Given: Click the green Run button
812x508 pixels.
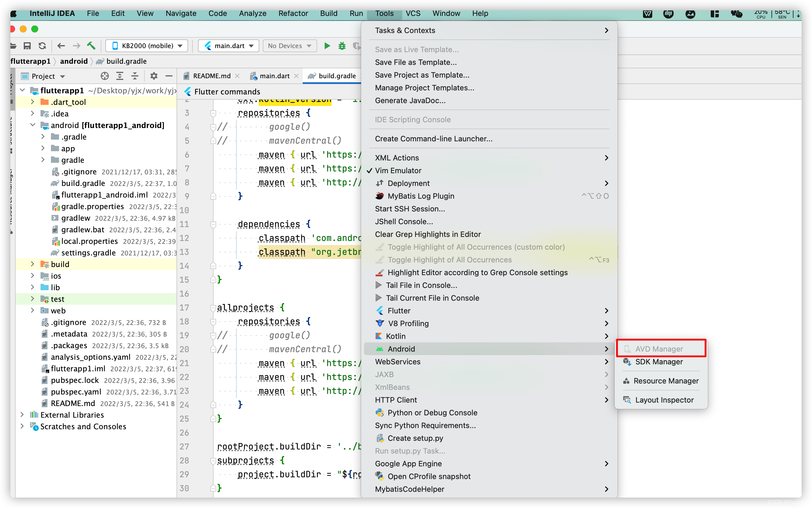Looking at the screenshot, I should tap(327, 46).
